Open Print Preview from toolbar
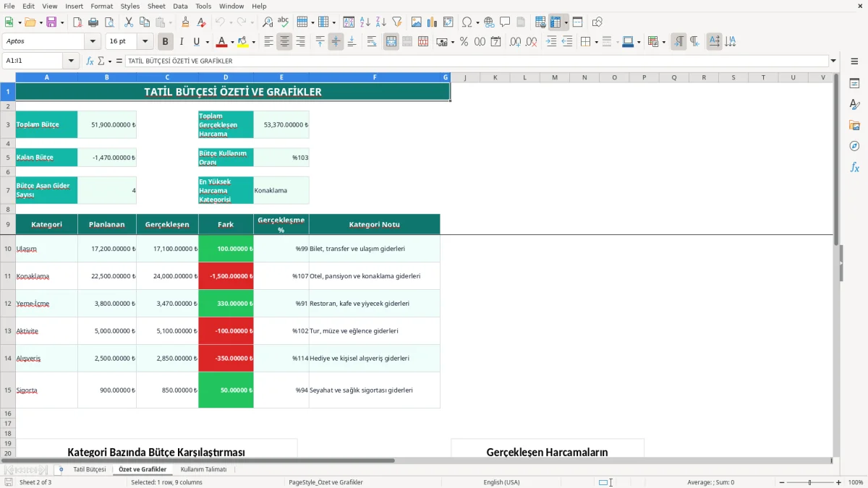868x488 pixels. pos(109,22)
